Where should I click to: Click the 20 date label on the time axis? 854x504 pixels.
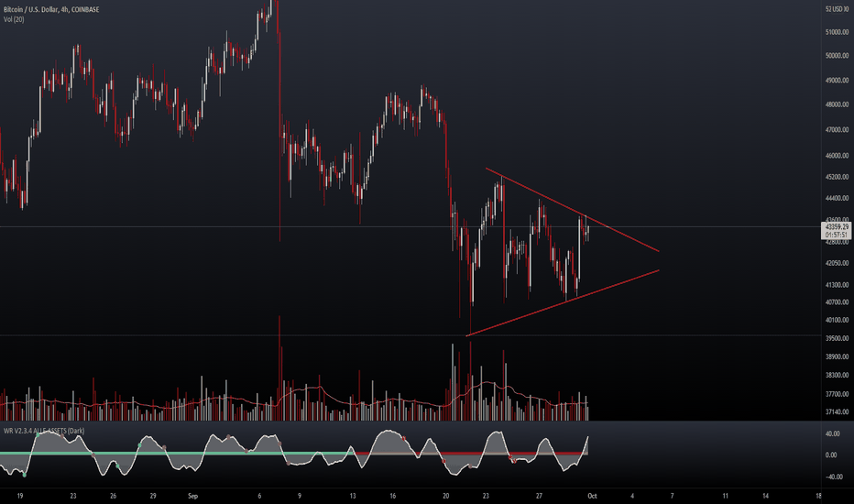[445, 497]
